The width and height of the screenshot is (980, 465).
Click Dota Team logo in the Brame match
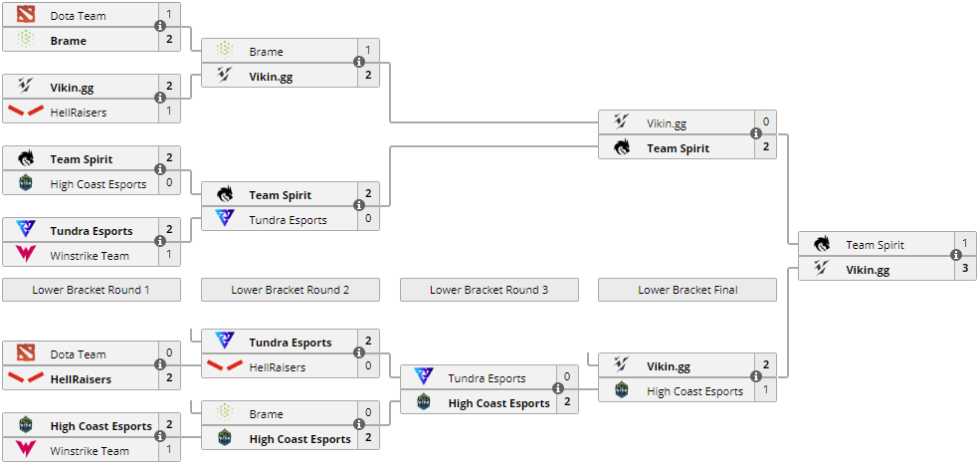coord(26,16)
